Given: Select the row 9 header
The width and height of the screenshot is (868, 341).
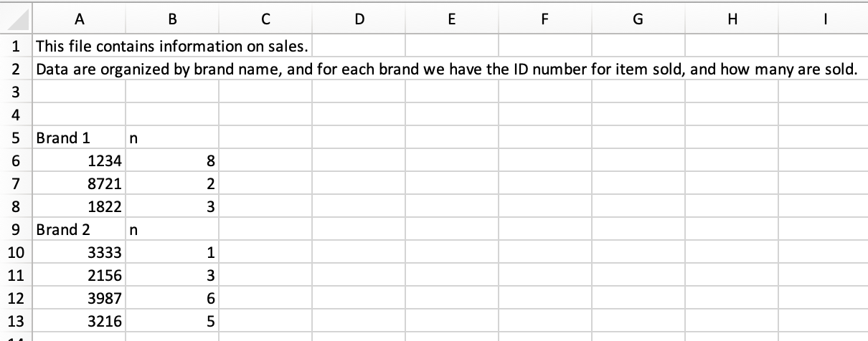Looking at the screenshot, I should [x=15, y=230].
